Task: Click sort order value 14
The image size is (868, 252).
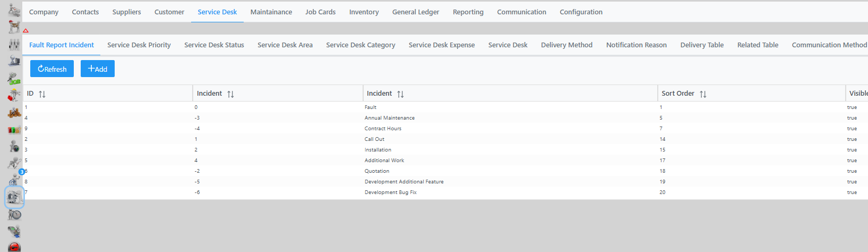Action: (x=663, y=139)
